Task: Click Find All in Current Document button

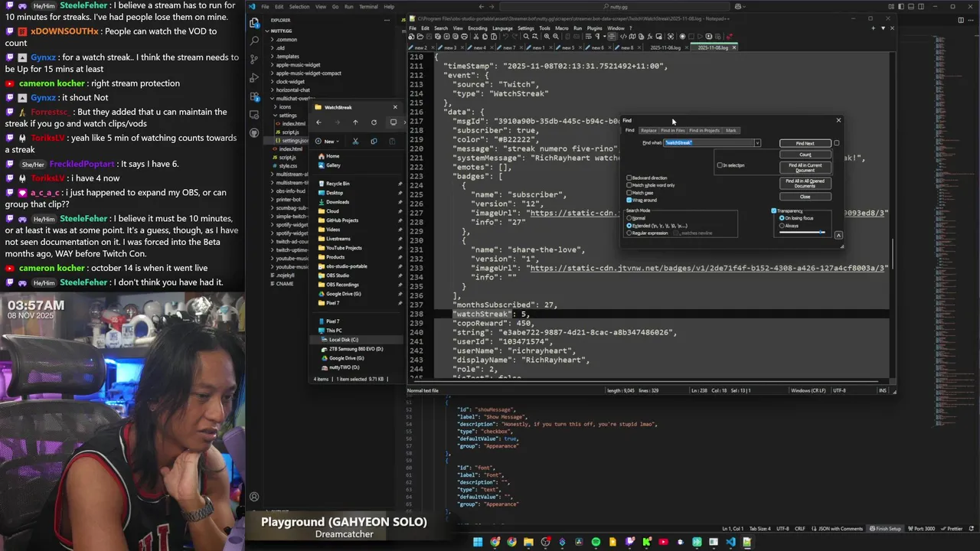Action: pos(805,168)
